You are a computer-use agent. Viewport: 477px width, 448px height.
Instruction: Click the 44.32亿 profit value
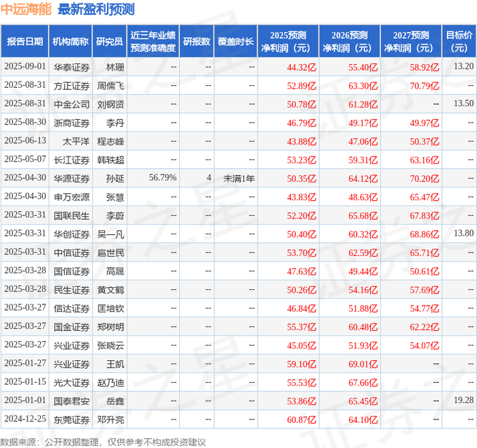[302, 67]
